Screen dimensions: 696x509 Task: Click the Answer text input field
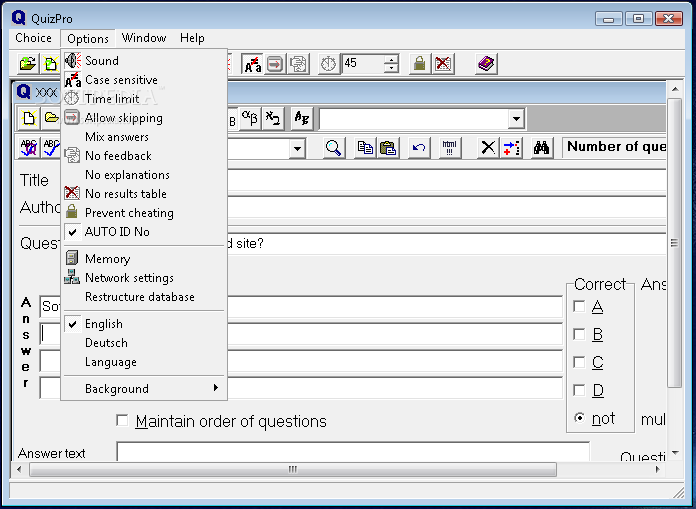[x=353, y=452]
